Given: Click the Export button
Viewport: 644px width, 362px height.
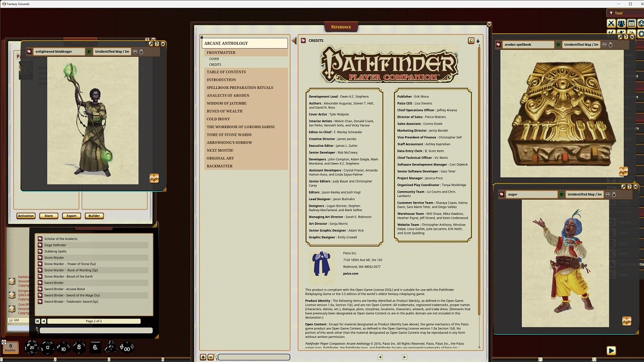Looking at the screenshot, I should pos(71,216).
